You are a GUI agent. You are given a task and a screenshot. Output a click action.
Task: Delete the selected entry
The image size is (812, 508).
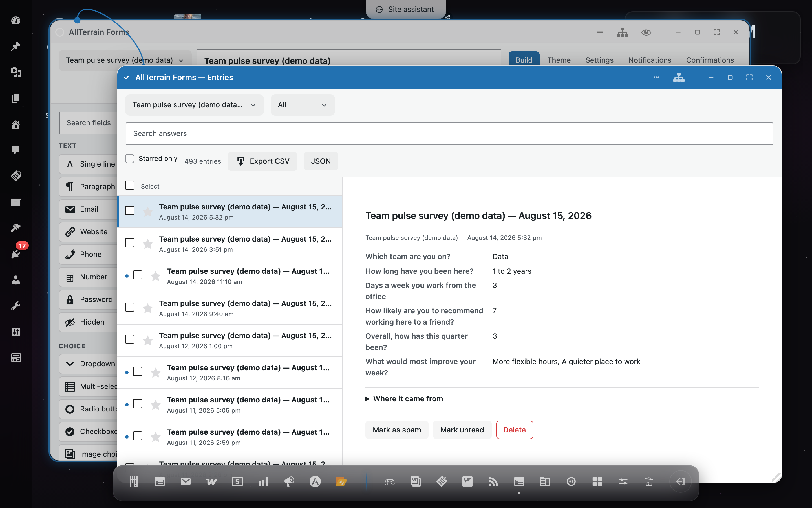tap(514, 430)
